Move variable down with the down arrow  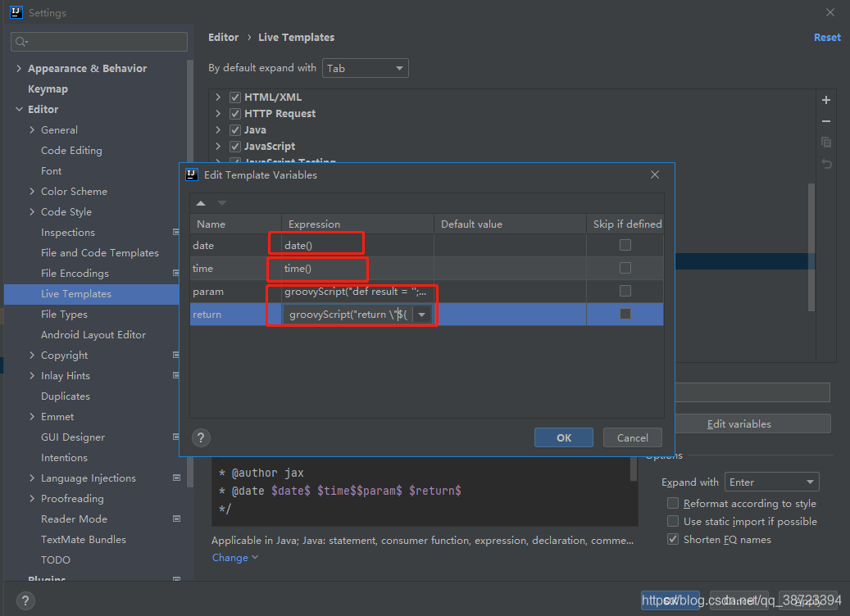[221, 203]
